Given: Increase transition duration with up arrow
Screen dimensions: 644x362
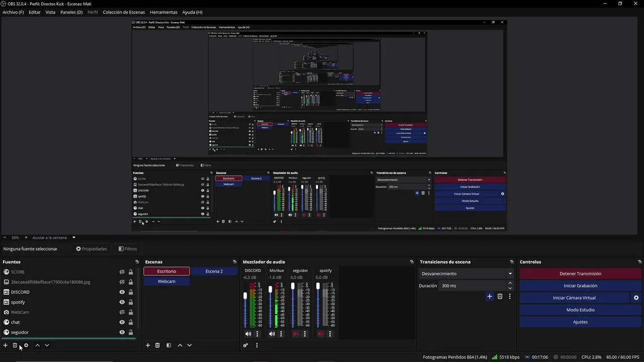Looking at the screenshot, I should point(510,283).
